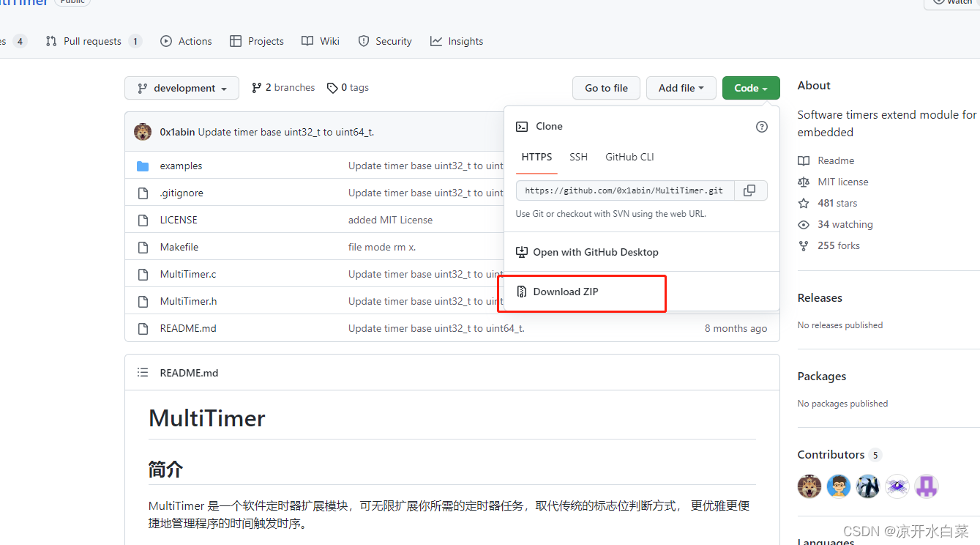Open the 'added MIT License' commit message
980x545 pixels.
point(390,220)
